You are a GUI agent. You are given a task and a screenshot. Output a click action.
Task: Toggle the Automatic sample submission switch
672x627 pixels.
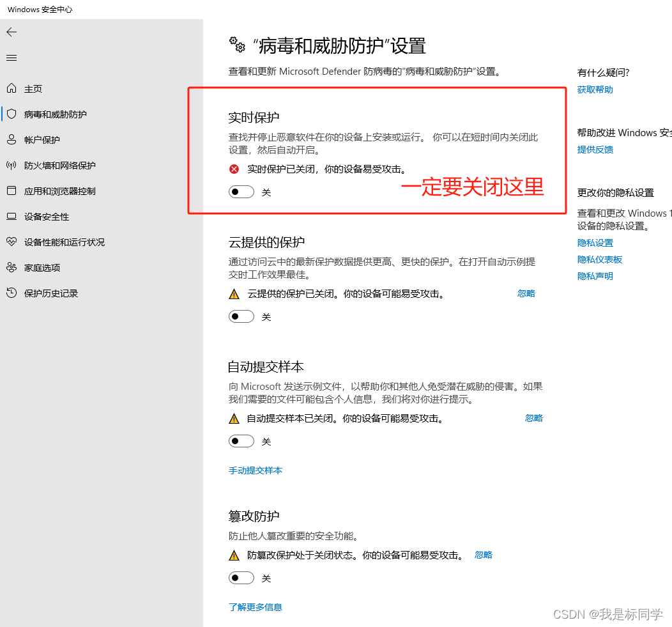(x=241, y=441)
